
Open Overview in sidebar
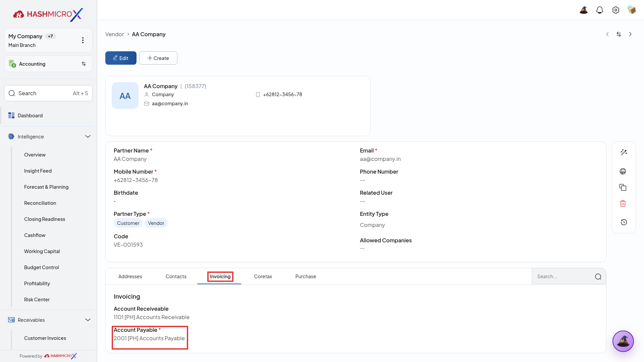[x=35, y=155]
